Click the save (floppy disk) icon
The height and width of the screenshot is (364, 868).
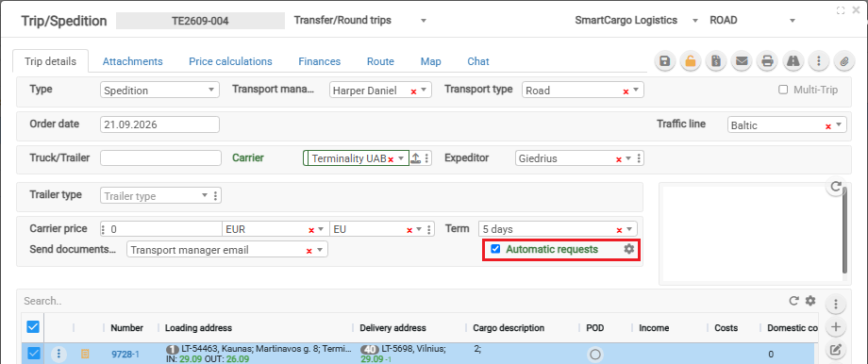(665, 61)
